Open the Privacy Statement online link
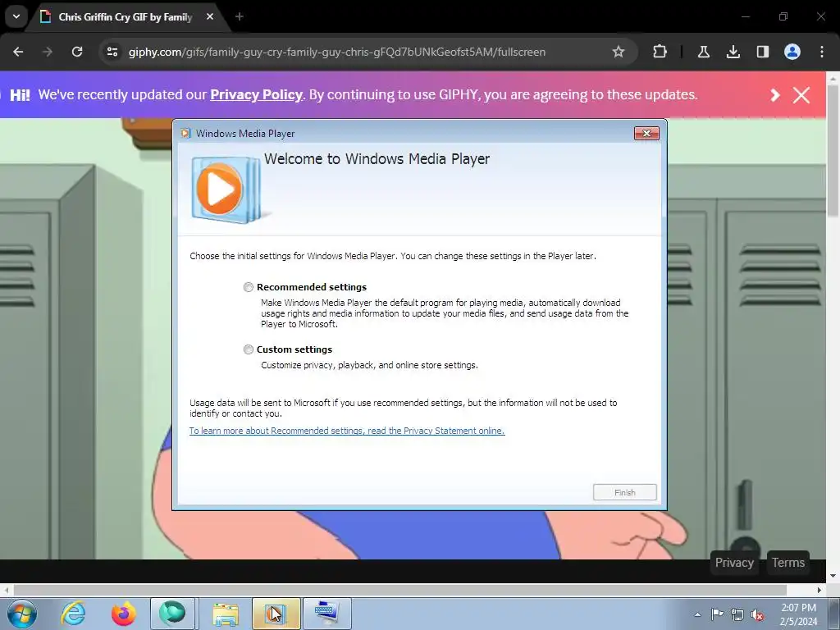The width and height of the screenshot is (840, 630). click(x=347, y=431)
